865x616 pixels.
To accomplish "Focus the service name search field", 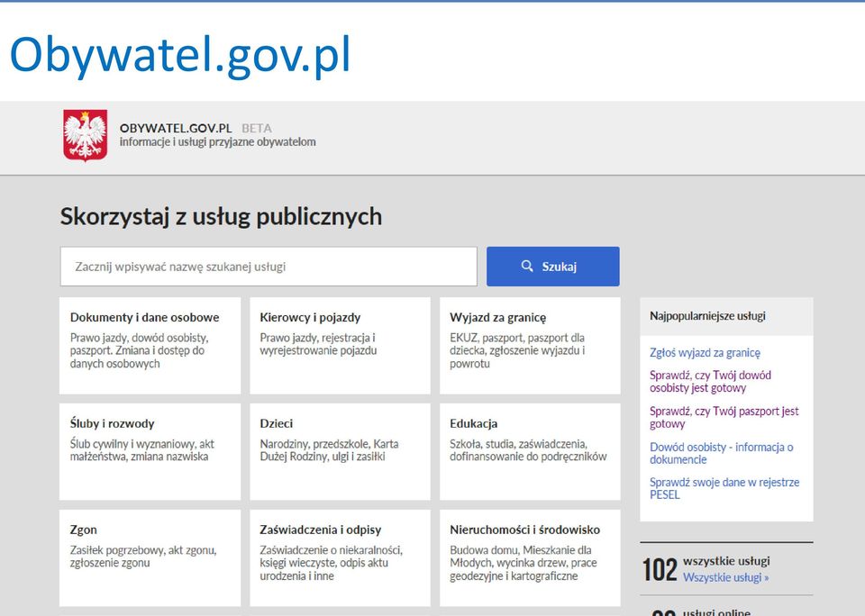I will pyautogui.click(x=269, y=267).
